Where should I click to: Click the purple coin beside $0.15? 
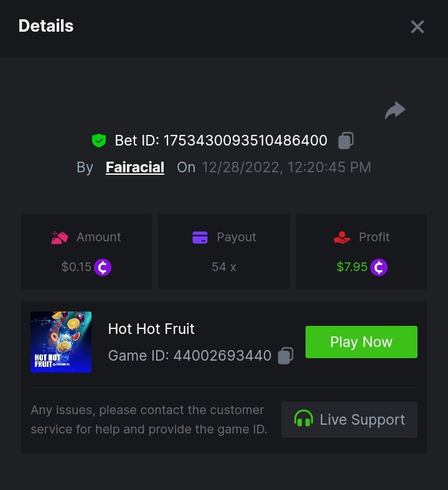coord(103,267)
